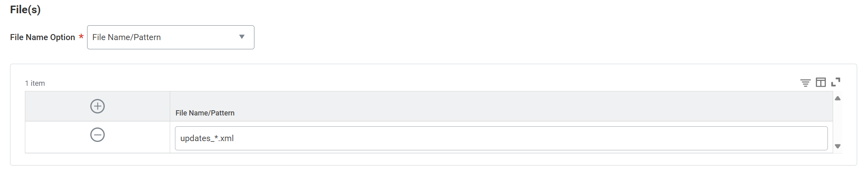Viewport: 868px width, 182px height.
Task: Click the grid scroll up arrow
Action: [838, 98]
